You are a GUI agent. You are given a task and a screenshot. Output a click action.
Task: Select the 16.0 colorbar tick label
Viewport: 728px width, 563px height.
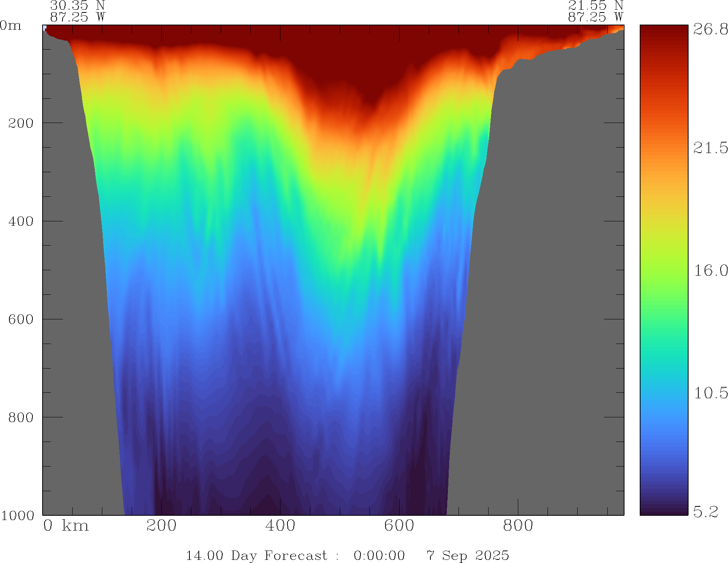pyautogui.click(x=710, y=270)
